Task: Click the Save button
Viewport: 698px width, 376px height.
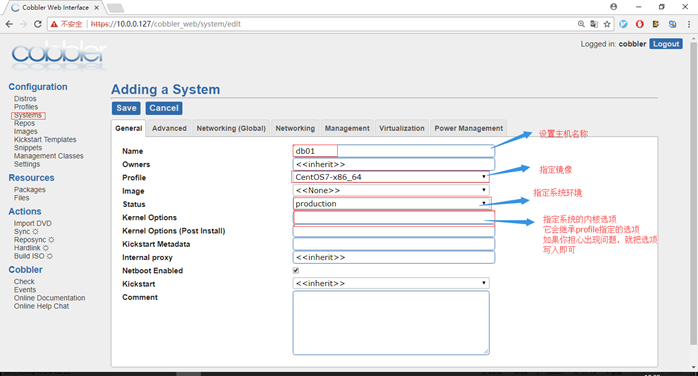Action: 126,108
